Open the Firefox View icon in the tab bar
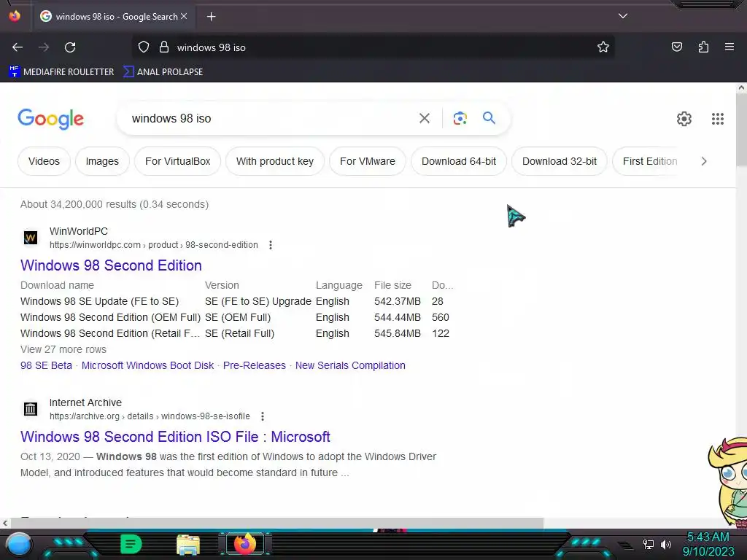This screenshot has height=560, width=747. (x=15, y=16)
